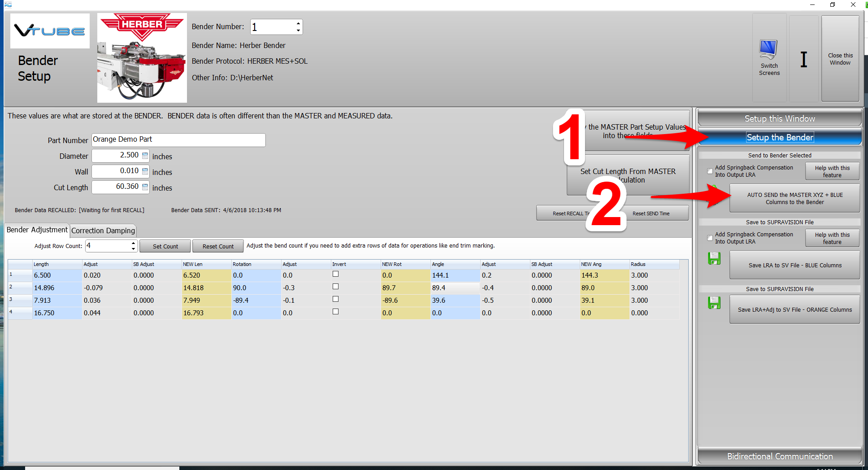This screenshot has width=868, height=470.
Task: Open the calculator icon in Cut Length field
Action: tap(145, 187)
